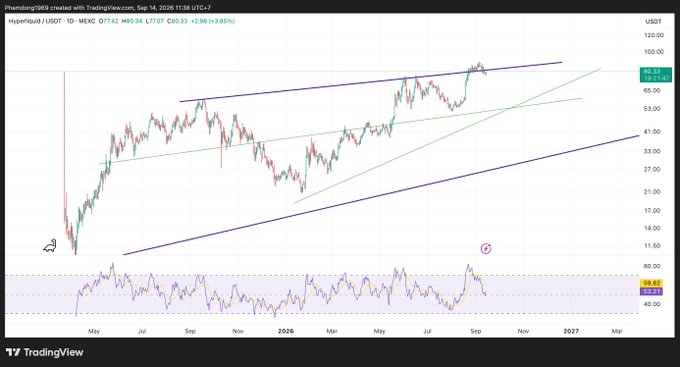Click the RSI value label 53.21

tap(651, 291)
